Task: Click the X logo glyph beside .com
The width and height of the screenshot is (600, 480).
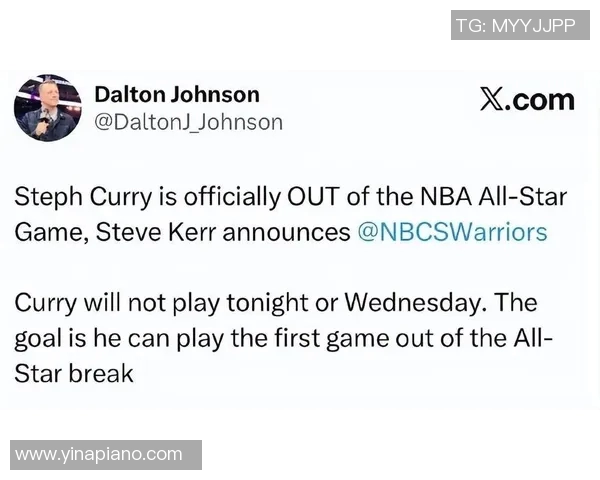Action: pos(492,99)
